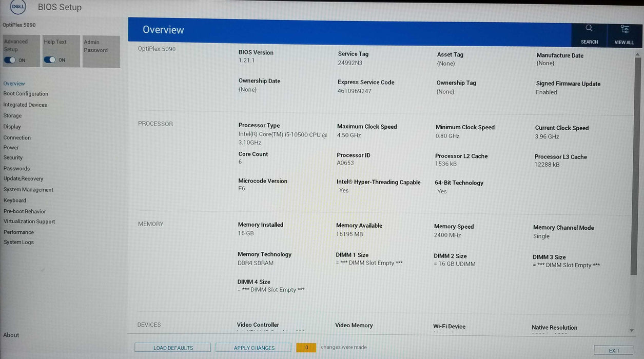Click the Processor Type i5-10500 text
The height and width of the screenshot is (359, 644).
[282, 138]
